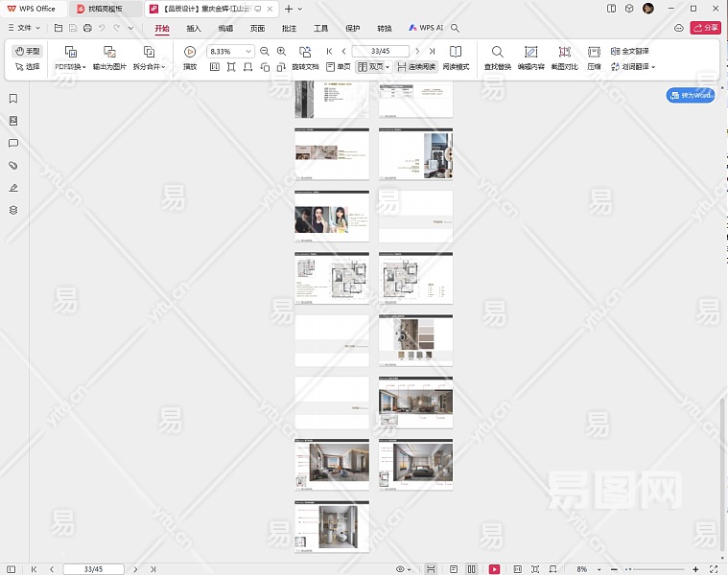Expand the 8.33% zoom level dropdown
The width and height of the screenshot is (728, 575).
[x=248, y=52]
